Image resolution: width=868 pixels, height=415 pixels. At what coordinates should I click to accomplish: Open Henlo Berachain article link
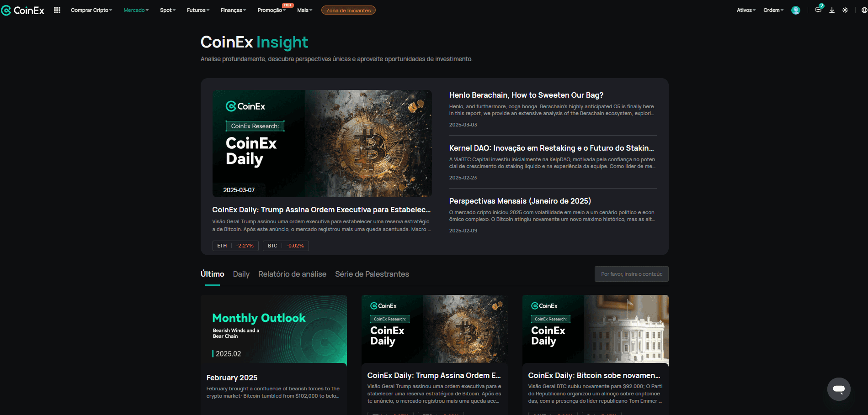526,95
